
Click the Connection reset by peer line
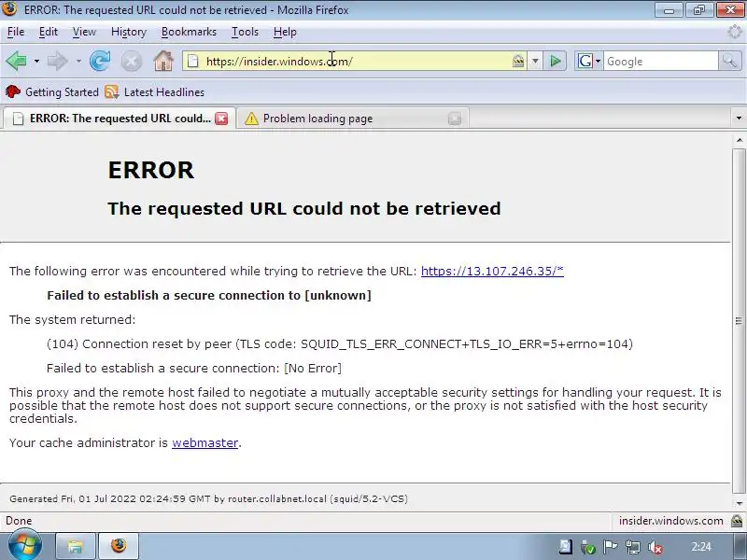pyautogui.click(x=340, y=343)
